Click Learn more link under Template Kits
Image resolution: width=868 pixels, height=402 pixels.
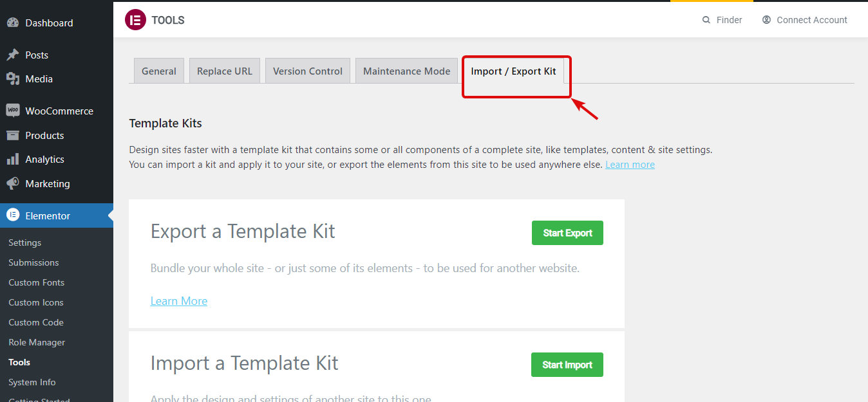pyautogui.click(x=630, y=164)
